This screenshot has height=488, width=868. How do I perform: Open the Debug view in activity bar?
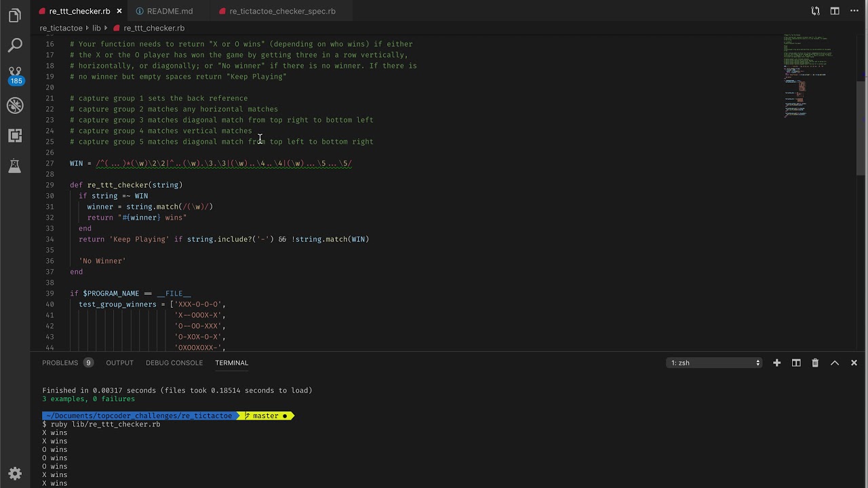point(14,105)
